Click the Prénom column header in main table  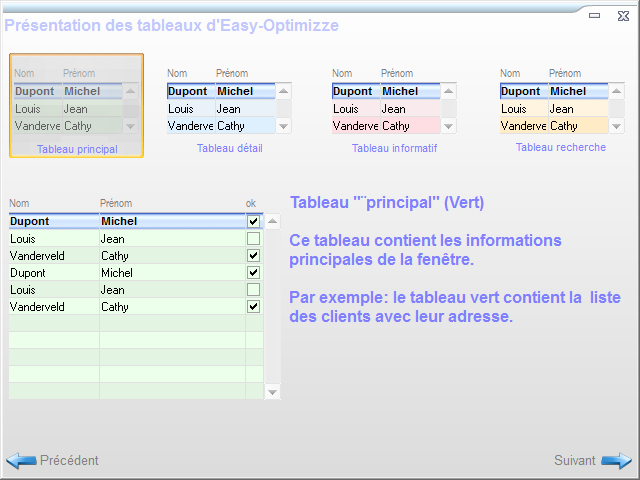coord(116,204)
